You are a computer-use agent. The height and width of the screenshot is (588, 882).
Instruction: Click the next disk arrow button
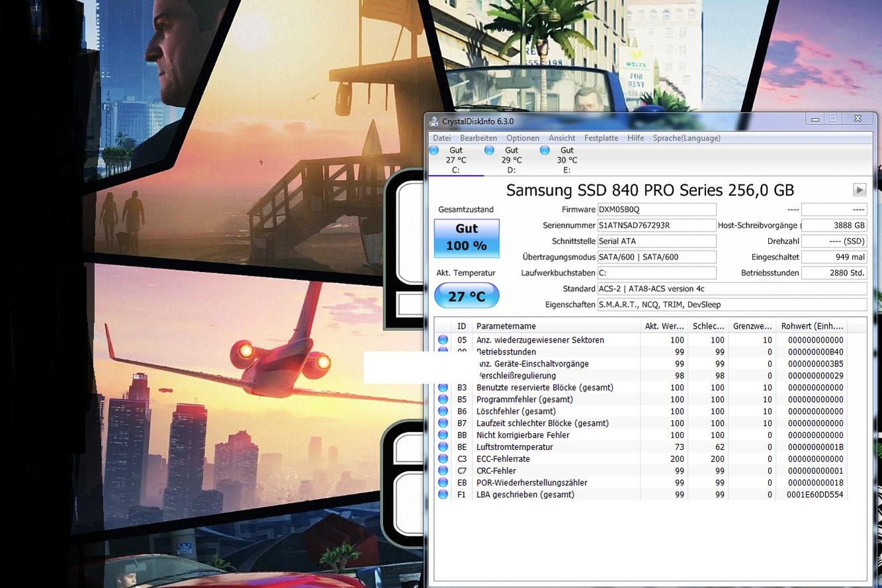(859, 190)
